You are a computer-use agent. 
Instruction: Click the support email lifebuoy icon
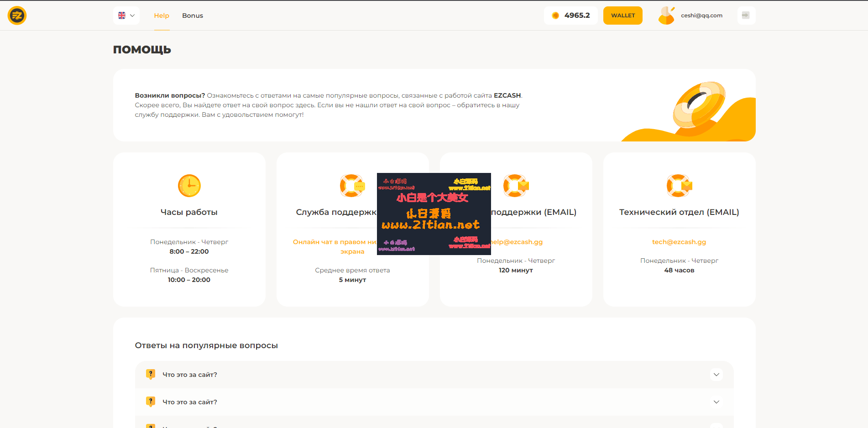click(x=515, y=186)
